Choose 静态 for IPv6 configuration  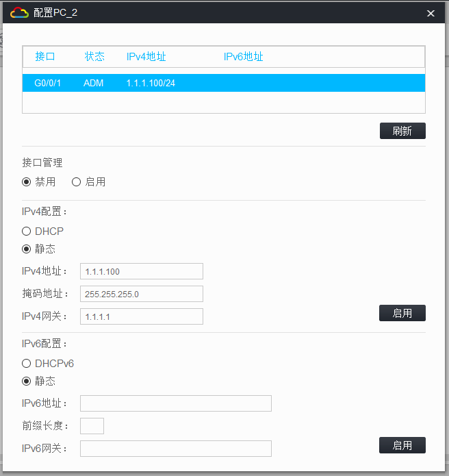click(27, 381)
